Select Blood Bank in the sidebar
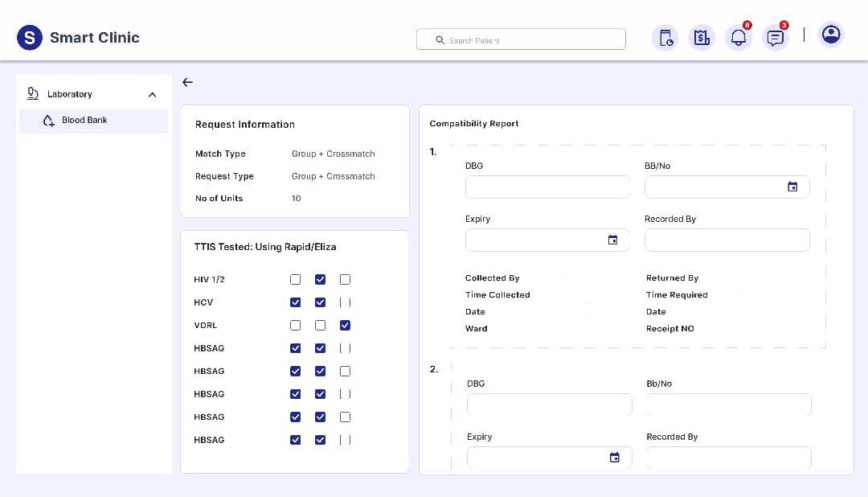868x497 pixels. point(93,121)
